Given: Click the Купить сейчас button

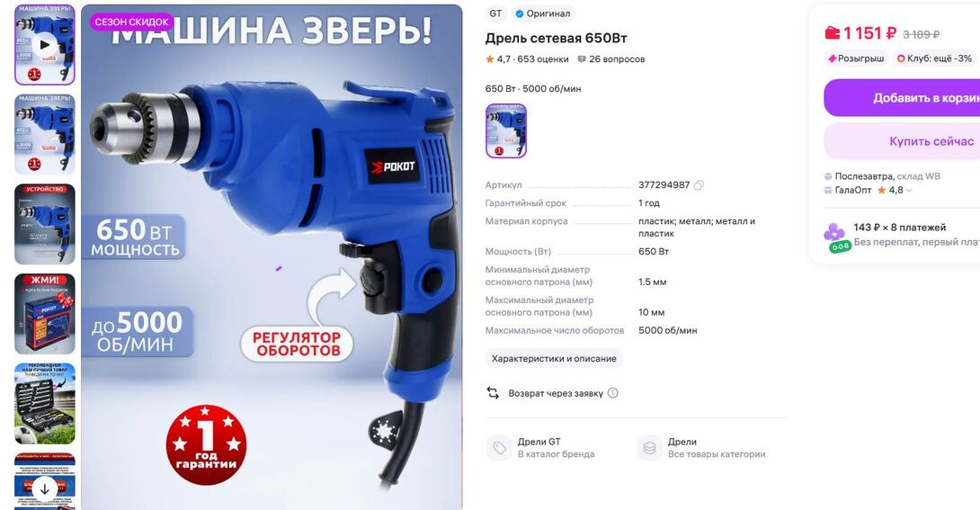Looking at the screenshot, I should point(902,141).
